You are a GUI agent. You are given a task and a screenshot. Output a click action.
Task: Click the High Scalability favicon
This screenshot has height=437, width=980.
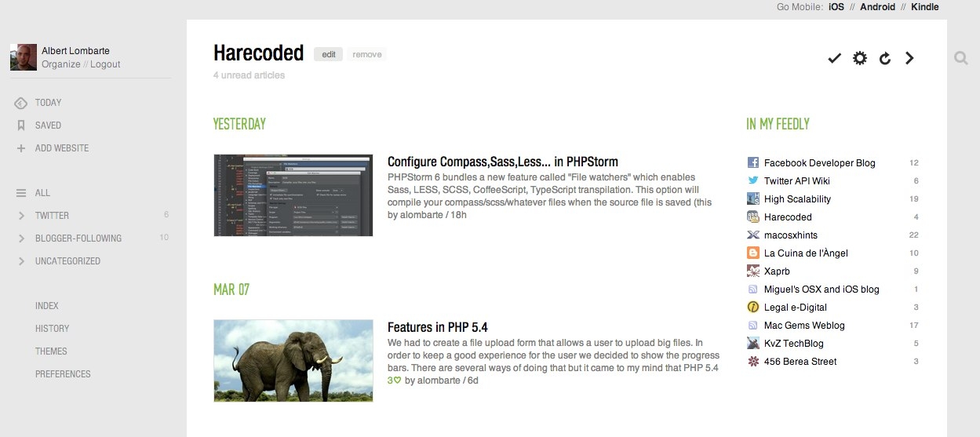[753, 199]
